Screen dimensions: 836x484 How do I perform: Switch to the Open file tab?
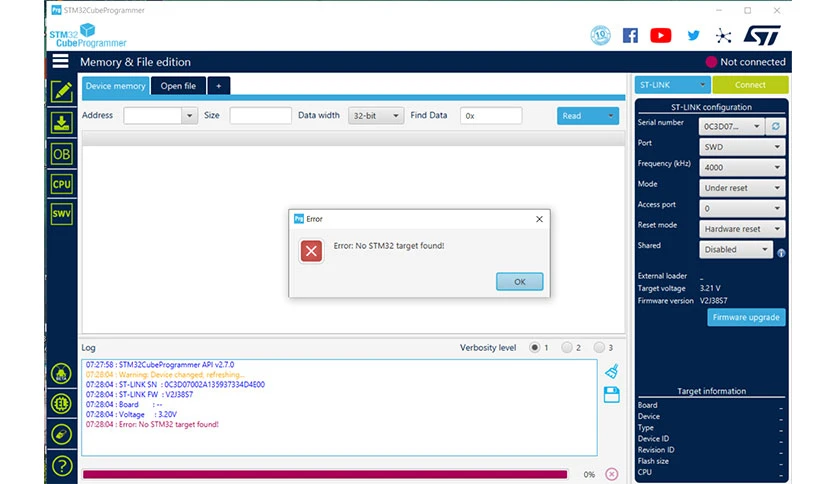tap(178, 86)
